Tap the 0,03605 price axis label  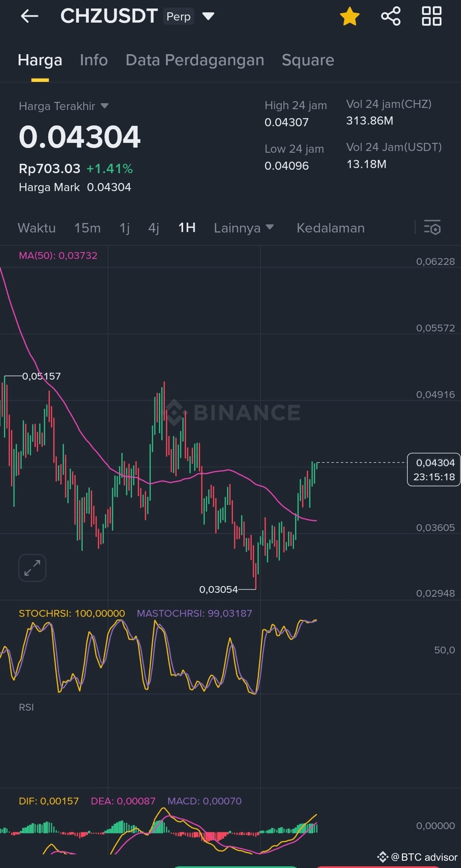click(435, 528)
